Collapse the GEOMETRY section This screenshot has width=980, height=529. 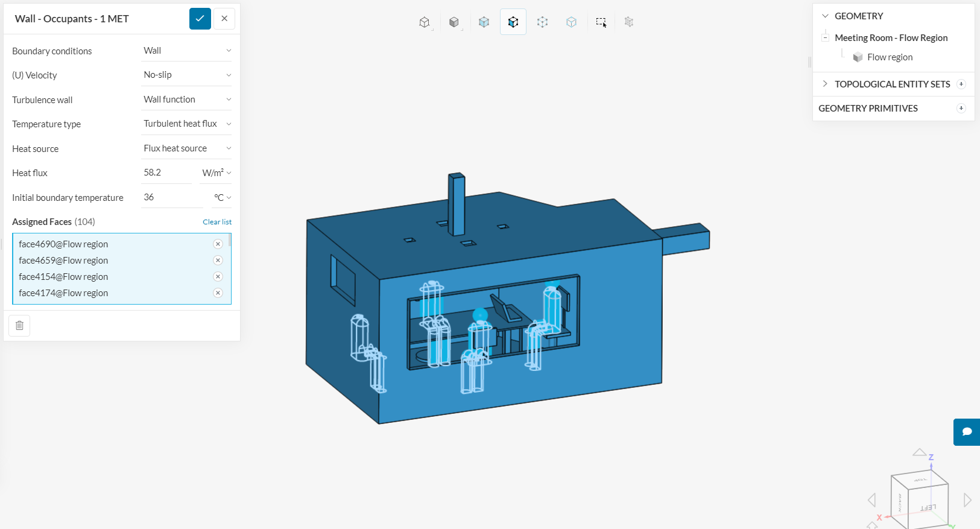(825, 16)
